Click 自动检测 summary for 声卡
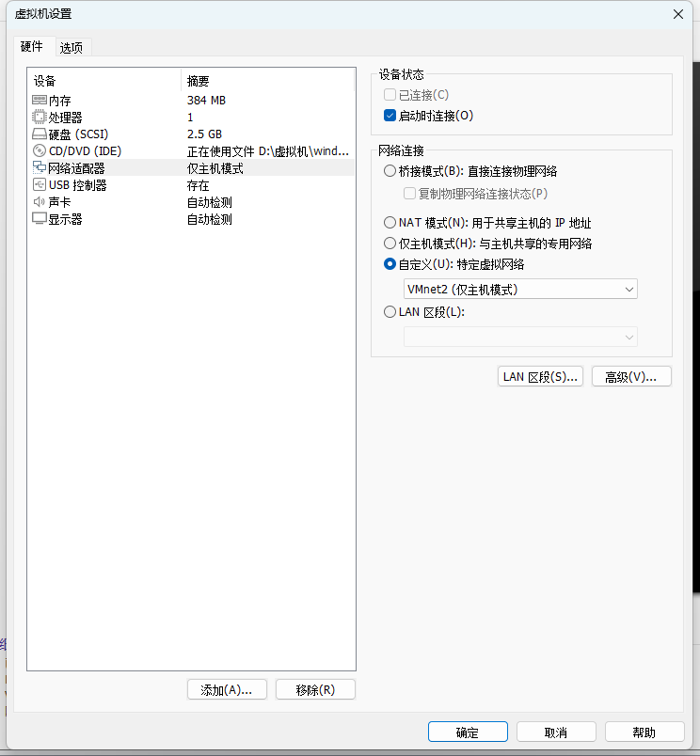 [210, 202]
